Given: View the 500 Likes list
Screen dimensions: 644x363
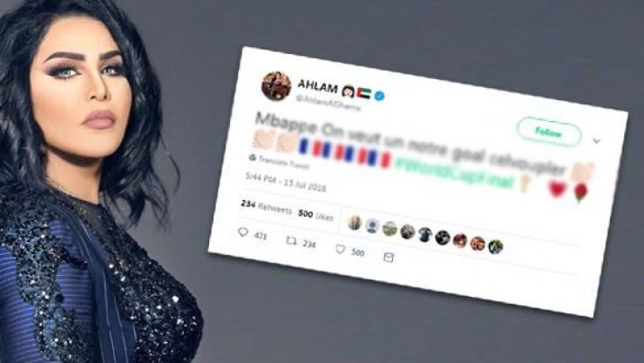Looking at the screenshot, I should click(315, 215).
